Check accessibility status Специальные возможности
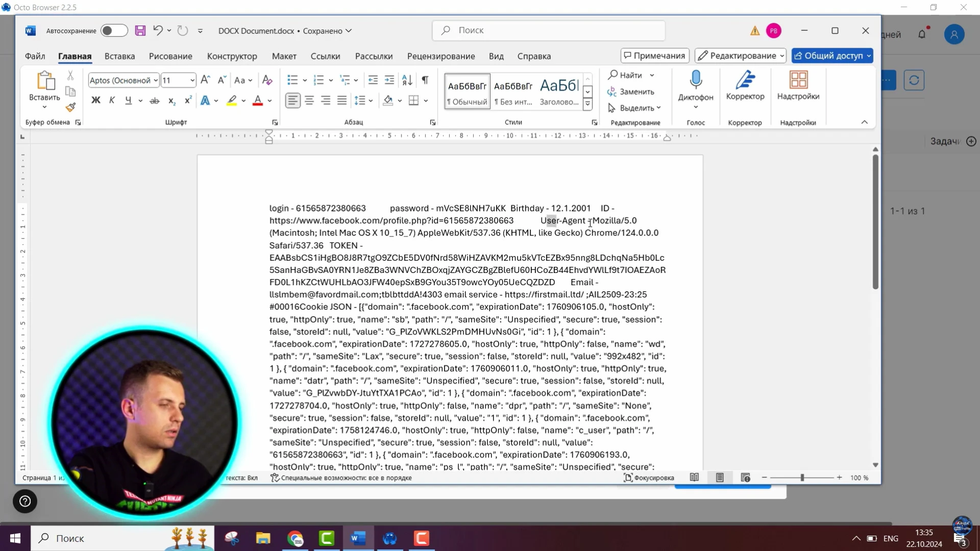 pyautogui.click(x=341, y=478)
